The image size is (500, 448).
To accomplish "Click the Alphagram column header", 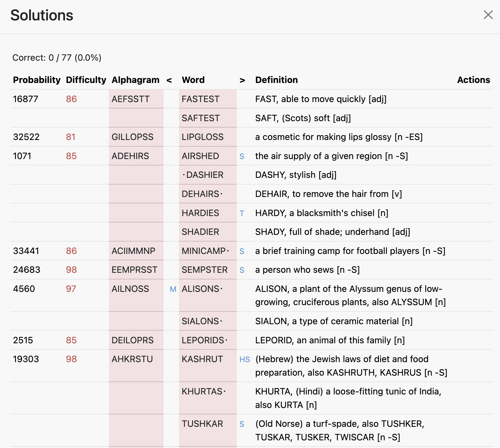I will (x=135, y=80).
